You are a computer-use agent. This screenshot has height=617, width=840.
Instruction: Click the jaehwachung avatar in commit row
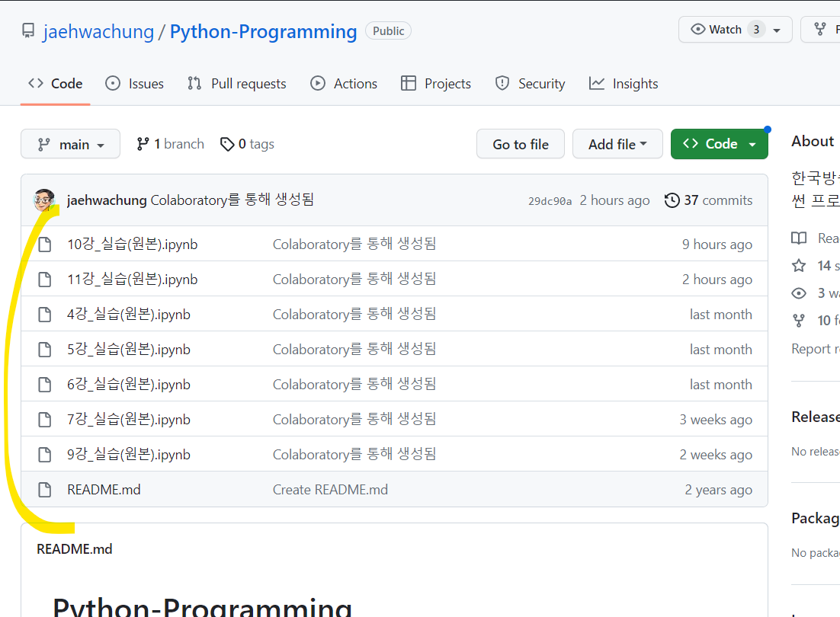point(44,200)
